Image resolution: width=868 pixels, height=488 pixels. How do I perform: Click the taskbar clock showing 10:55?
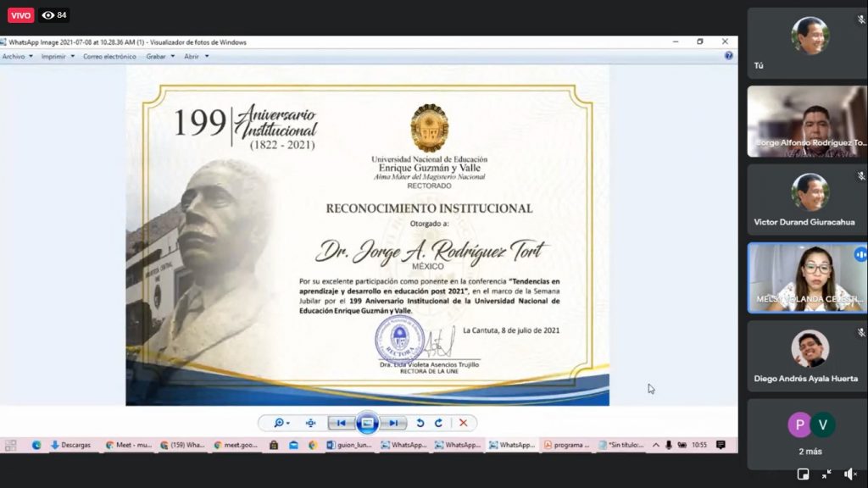(699, 445)
